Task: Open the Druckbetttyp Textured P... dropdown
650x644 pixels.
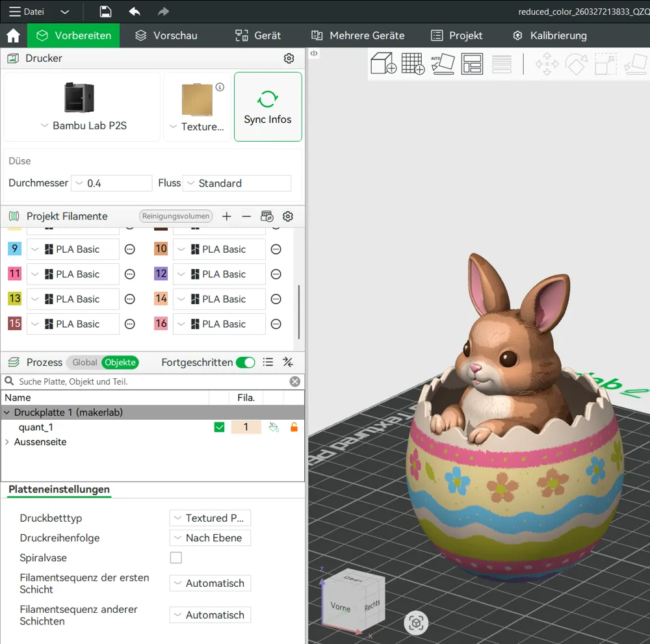Action: [x=210, y=518]
